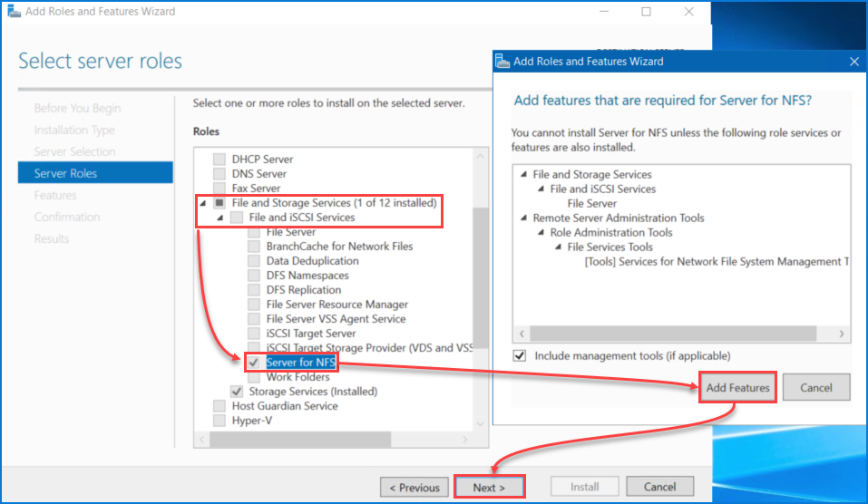868x504 pixels.
Task: Check File Server VSS Agent Service checkbox
Action: (254, 319)
